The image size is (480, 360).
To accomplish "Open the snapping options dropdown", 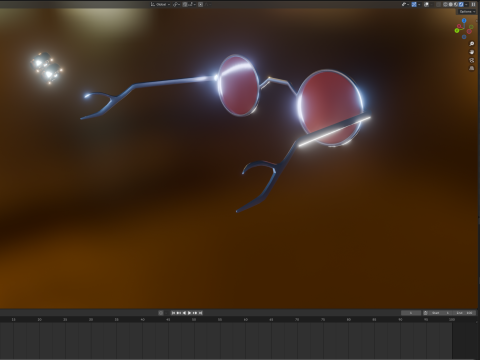I will click(192, 4).
